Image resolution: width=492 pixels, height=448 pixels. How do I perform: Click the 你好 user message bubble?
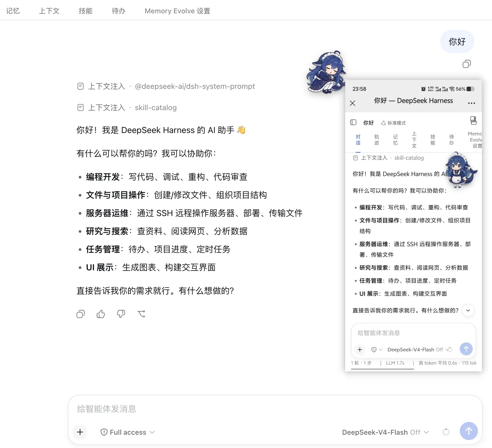[x=457, y=42]
